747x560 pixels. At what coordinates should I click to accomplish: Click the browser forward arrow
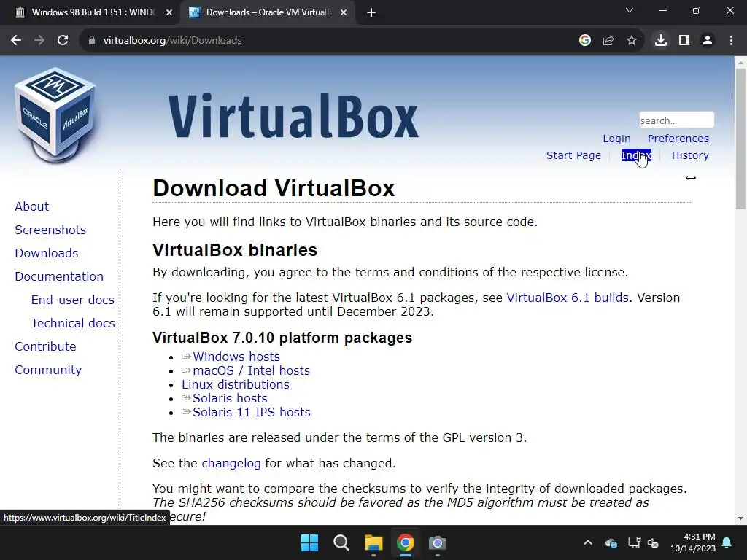point(39,41)
